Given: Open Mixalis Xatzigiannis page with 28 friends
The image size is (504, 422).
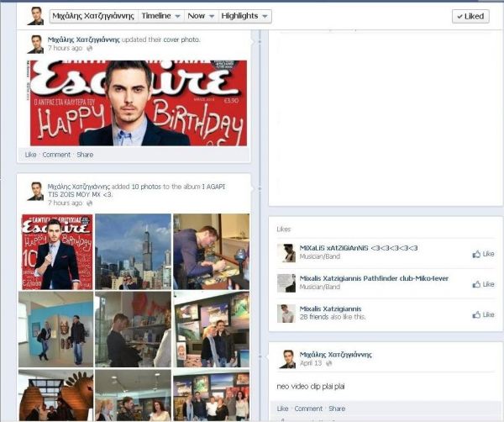Looking at the screenshot, I should [330, 309].
